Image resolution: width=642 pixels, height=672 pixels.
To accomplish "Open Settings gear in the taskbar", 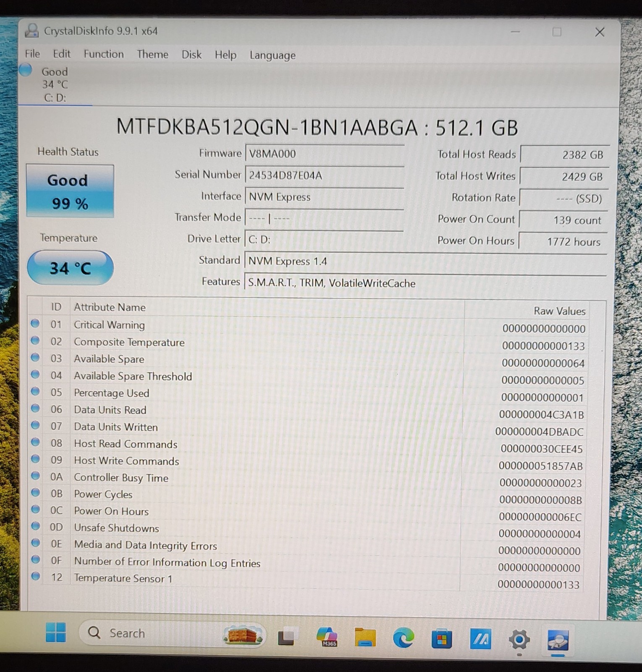I will click(x=519, y=640).
